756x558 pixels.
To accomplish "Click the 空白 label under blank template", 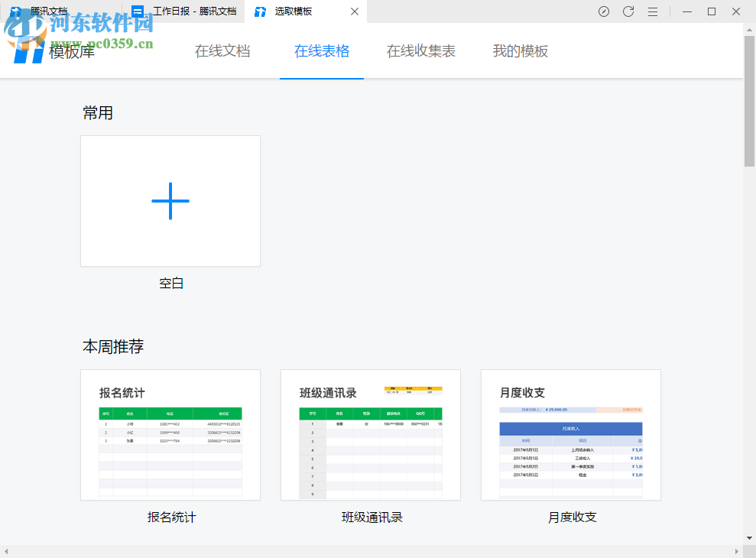I will (171, 284).
